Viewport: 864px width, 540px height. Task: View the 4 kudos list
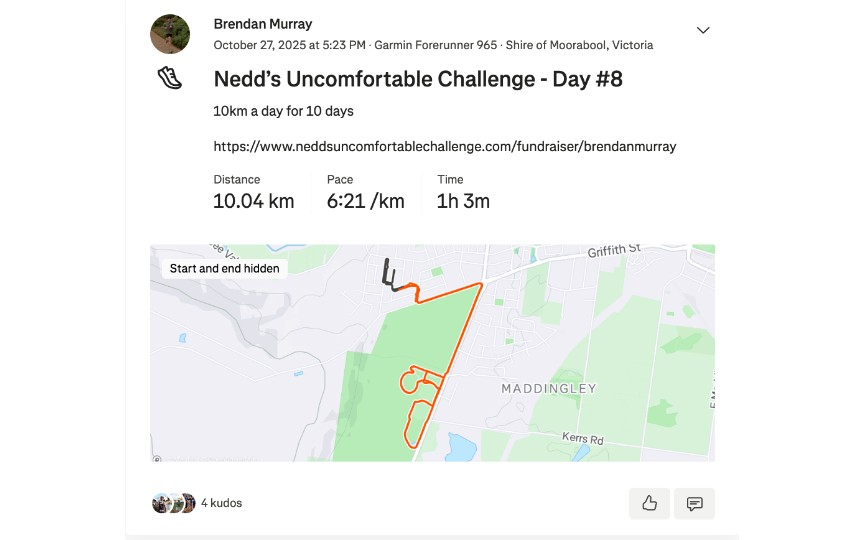pyautogui.click(x=221, y=503)
